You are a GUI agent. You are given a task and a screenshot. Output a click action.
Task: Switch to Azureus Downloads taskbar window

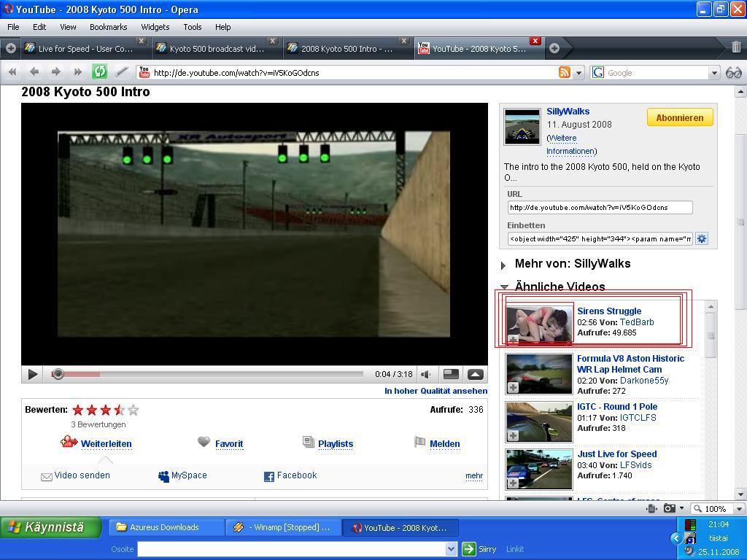(166, 527)
